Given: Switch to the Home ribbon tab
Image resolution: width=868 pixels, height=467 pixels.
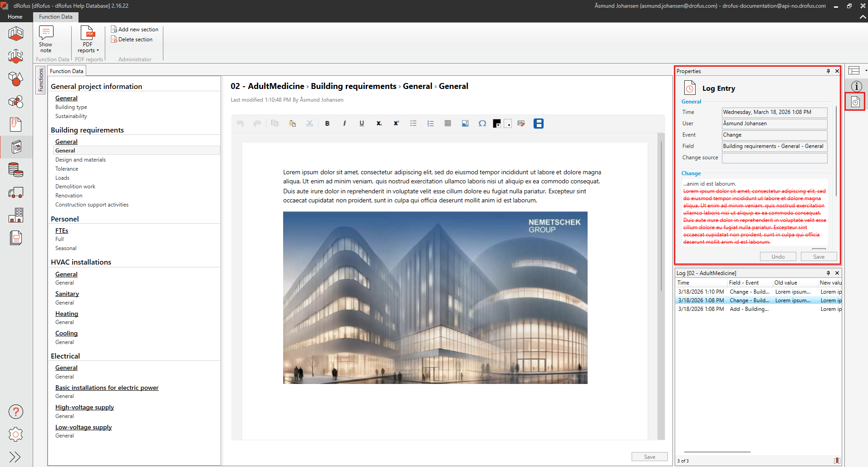Looking at the screenshot, I should (15, 17).
